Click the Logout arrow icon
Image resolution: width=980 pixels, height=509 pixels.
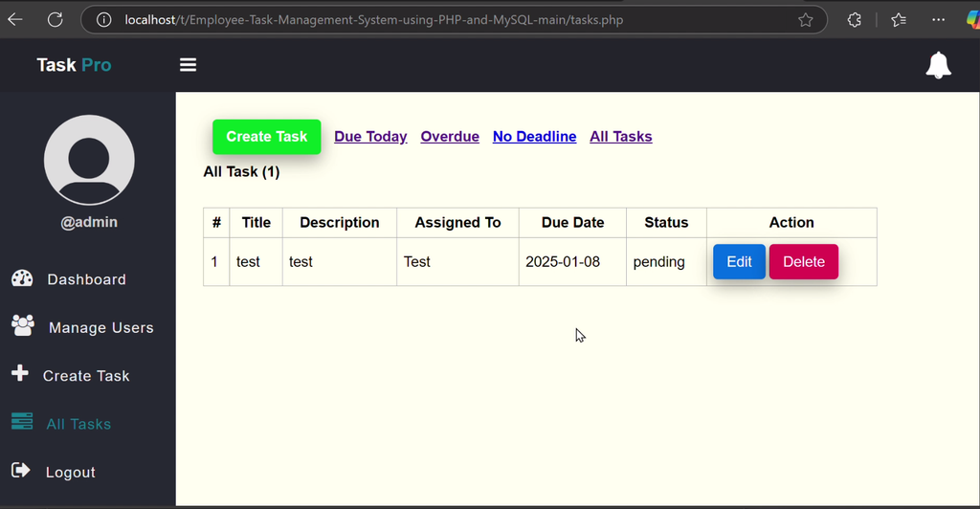(21, 470)
